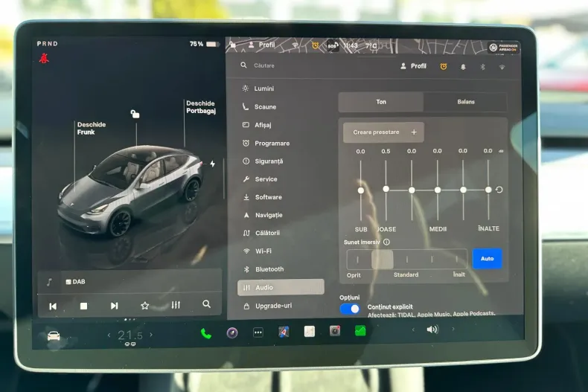Open the Siguranță safety menu
Image resolution: width=588 pixels, height=392 pixels.
(263, 161)
